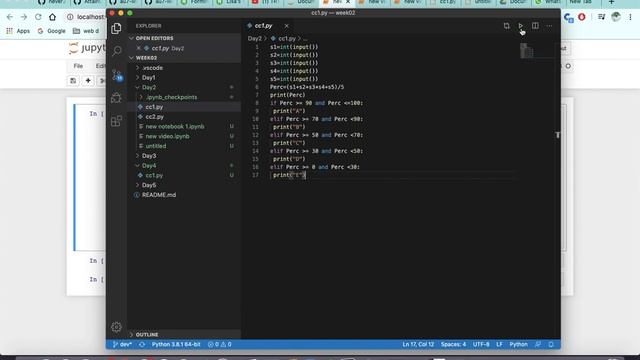Click browser Forward arrow

click(24, 17)
